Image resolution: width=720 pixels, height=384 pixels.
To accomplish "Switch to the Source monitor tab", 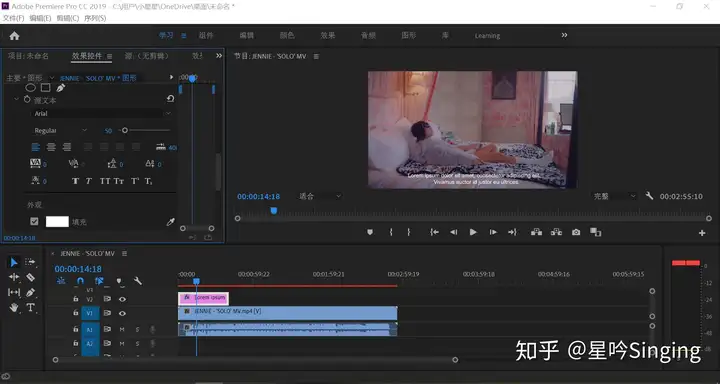I will coord(147,56).
